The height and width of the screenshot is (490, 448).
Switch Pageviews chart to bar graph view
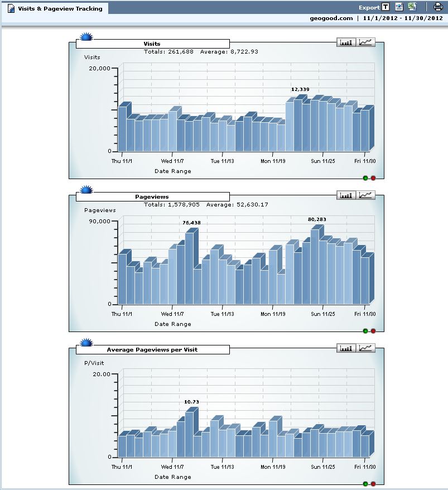[347, 195]
